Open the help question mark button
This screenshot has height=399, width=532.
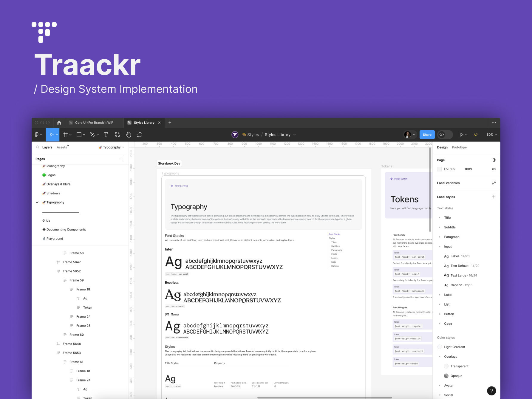coord(491,391)
